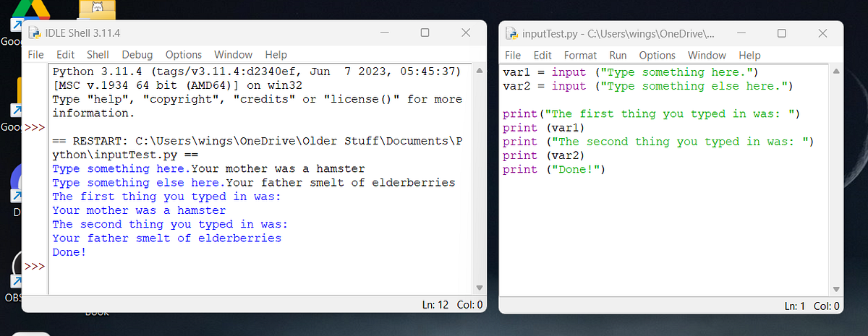Click Python icon in IDLE Shell title bar

click(33, 33)
